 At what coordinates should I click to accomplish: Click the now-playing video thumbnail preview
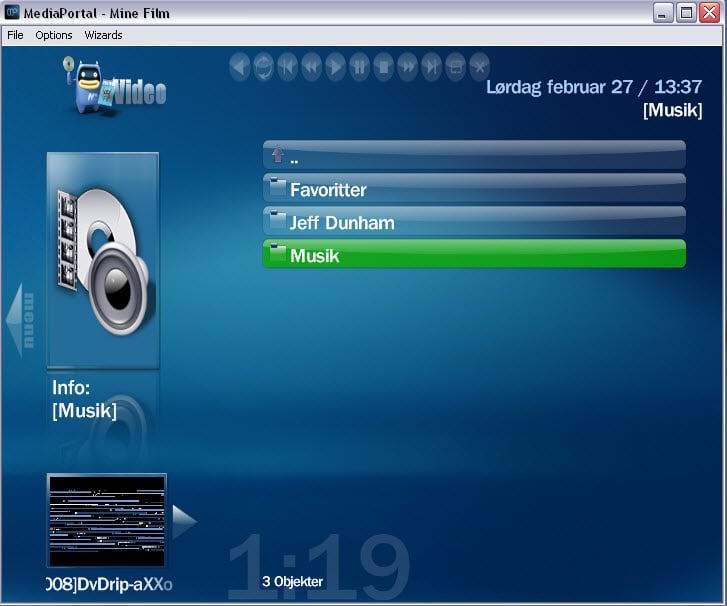106,521
